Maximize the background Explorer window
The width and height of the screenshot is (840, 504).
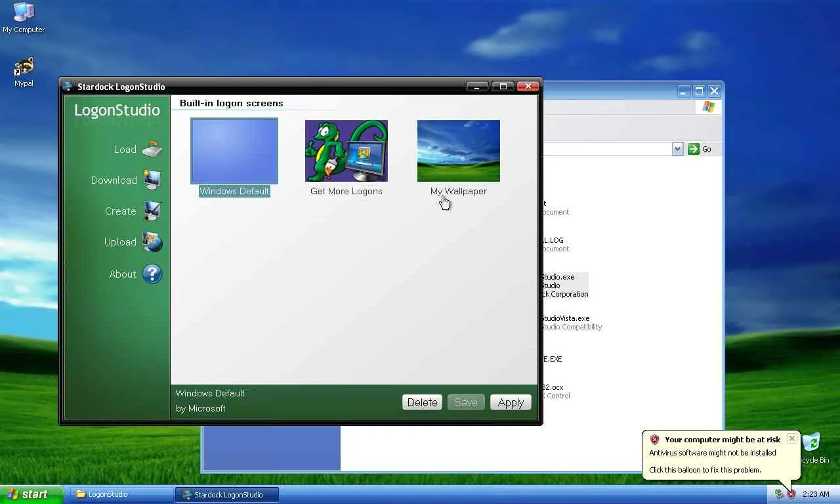tap(700, 91)
